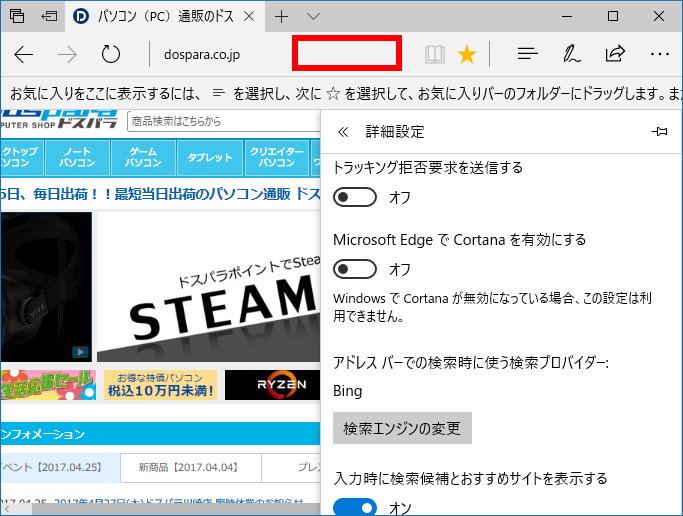Open the RYZEN banner thumbnail
683x516 pixels.
(270, 385)
